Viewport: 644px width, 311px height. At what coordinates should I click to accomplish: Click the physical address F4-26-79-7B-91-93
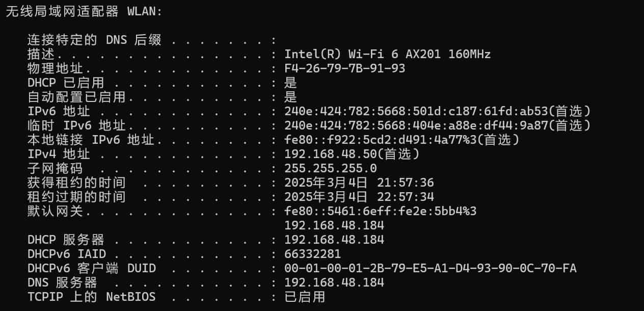click(x=345, y=68)
